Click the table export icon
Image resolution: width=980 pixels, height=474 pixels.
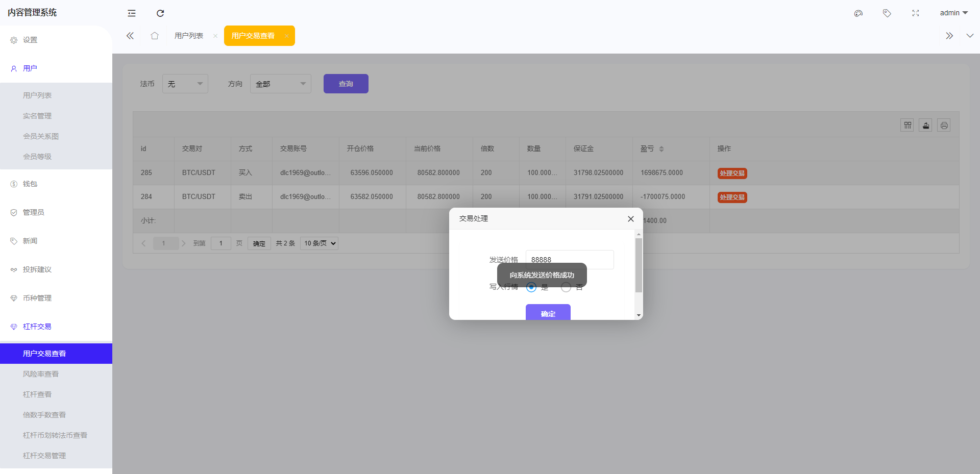pos(925,125)
